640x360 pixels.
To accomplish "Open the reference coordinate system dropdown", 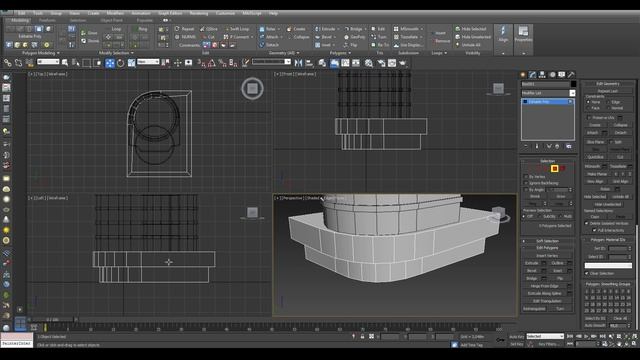I will click(x=148, y=62).
